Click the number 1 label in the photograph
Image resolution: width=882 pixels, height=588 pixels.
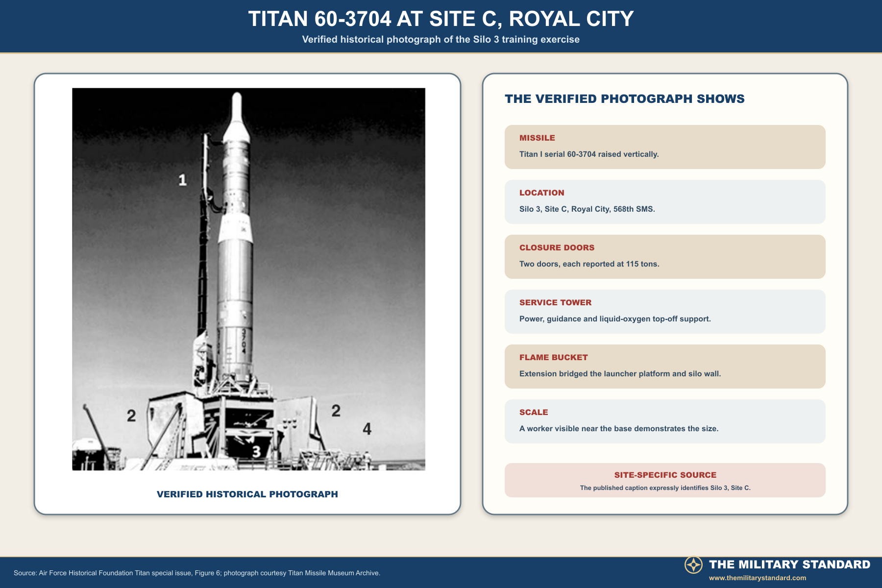182,180
